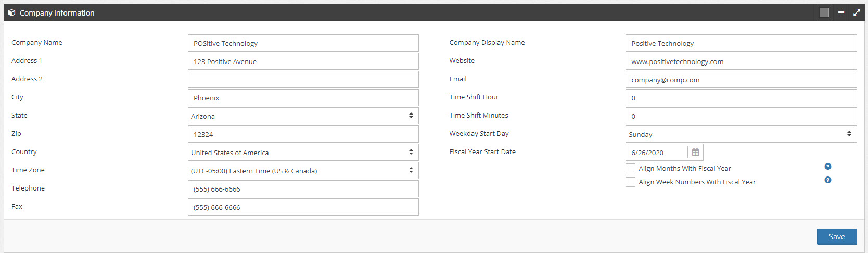
Task: Click help icon for Align Months option
Action: [828, 167]
